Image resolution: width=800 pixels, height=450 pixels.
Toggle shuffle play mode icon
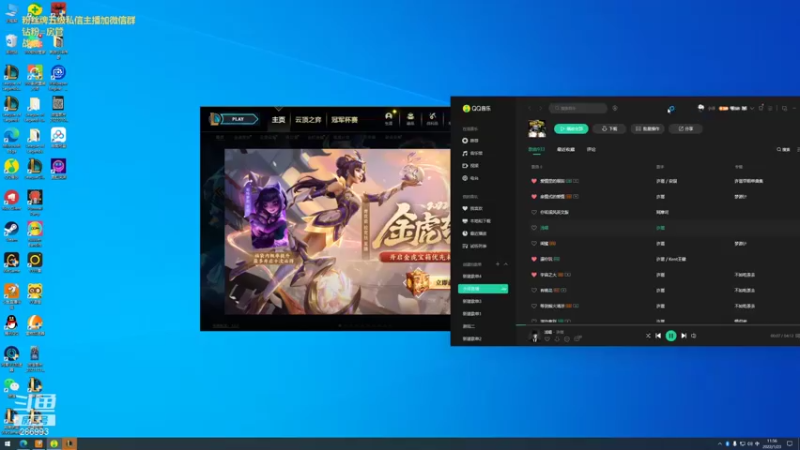[648, 336]
